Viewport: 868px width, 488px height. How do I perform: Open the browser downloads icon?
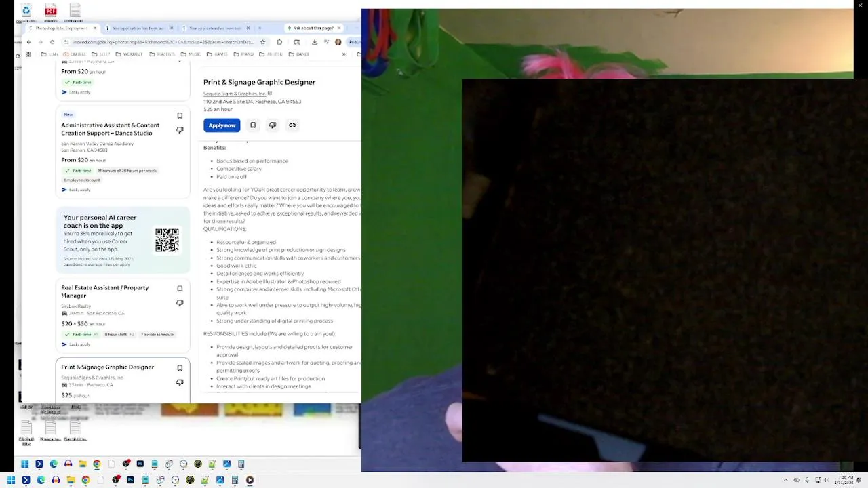(315, 42)
